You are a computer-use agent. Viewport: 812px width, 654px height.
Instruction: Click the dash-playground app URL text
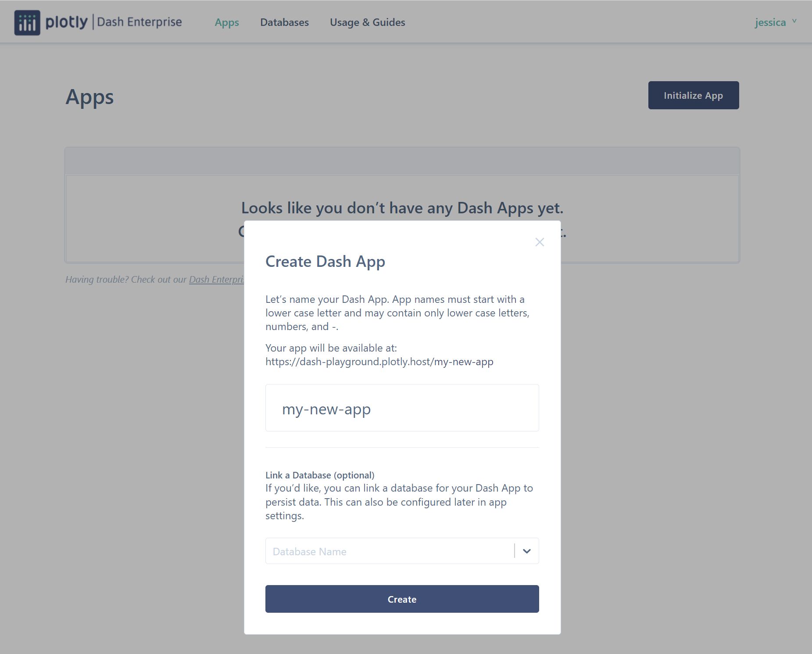(x=379, y=362)
